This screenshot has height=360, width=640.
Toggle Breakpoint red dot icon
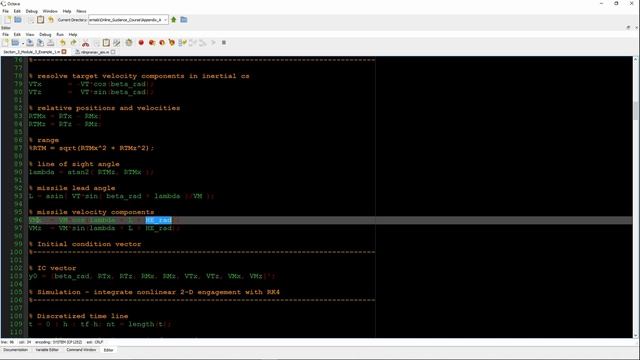(x=141, y=42)
